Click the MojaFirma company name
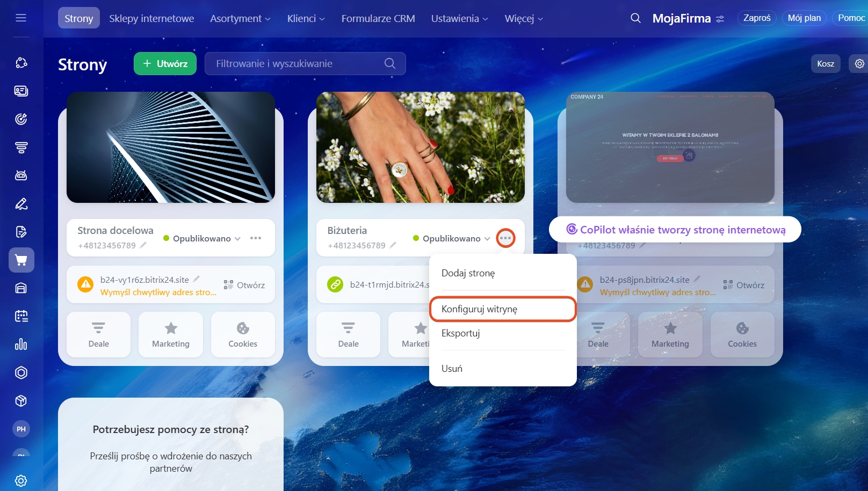The width and height of the screenshot is (868, 491). click(682, 18)
